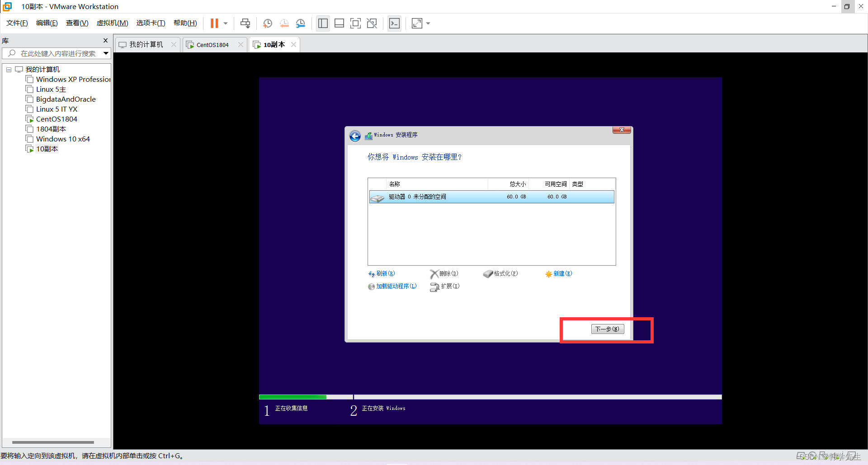Take a snapshot of this virtual machine
The height and width of the screenshot is (465, 868).
[x=268, y=23]
